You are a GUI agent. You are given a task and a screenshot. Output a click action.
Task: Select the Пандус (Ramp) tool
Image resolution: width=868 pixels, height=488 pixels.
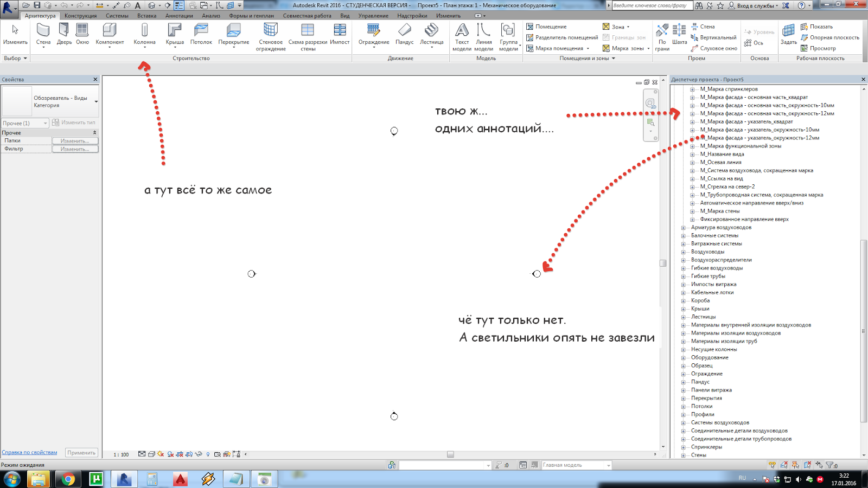tap(404, 34)
